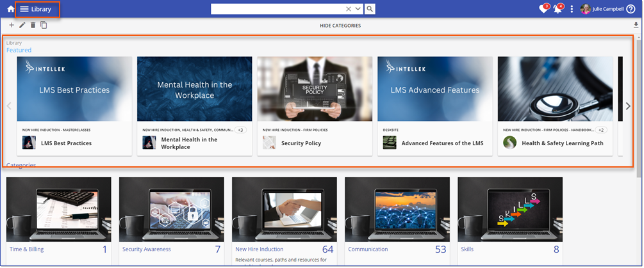
Task: Click the count 53 on Communication
Action: click(441, 249)
